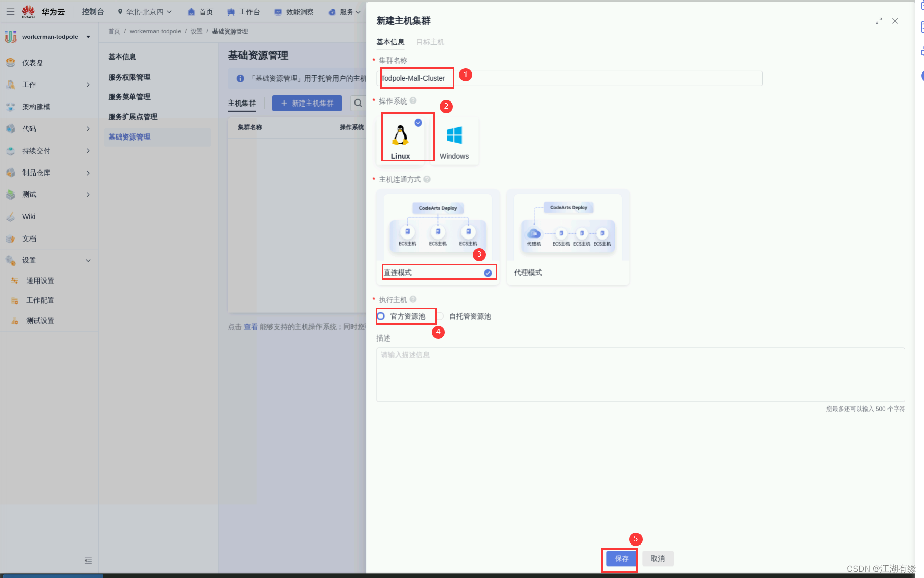
Task: Open the hamburger navigation menu
Action: 10,11
